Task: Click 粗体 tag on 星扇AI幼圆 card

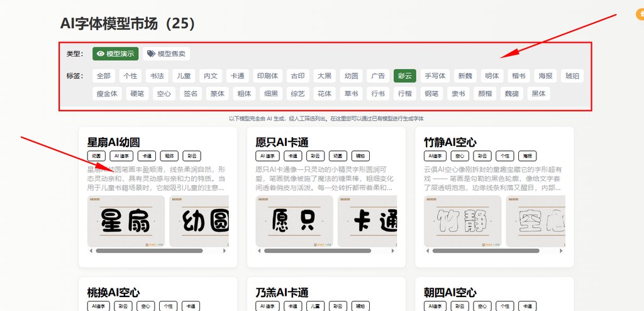Action: click(x=169, y=156)
